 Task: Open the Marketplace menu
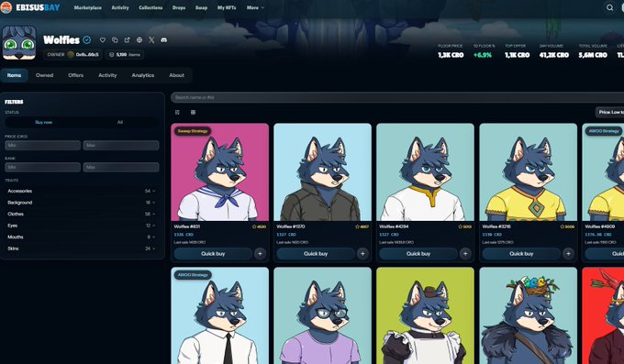click(x=87, y=7)
